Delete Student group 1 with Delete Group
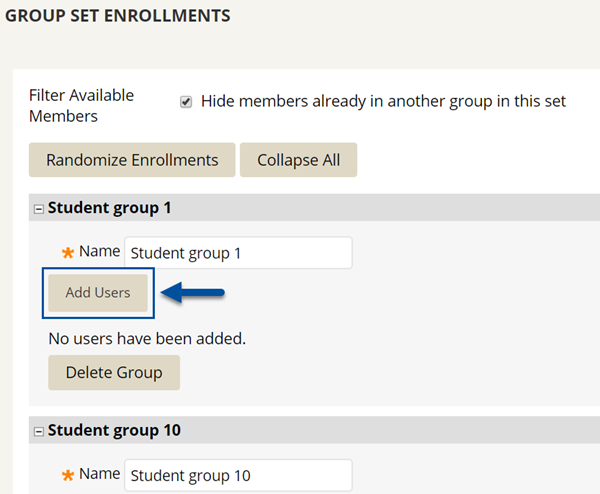Screen dimensions: 600x494 (114, 373)
